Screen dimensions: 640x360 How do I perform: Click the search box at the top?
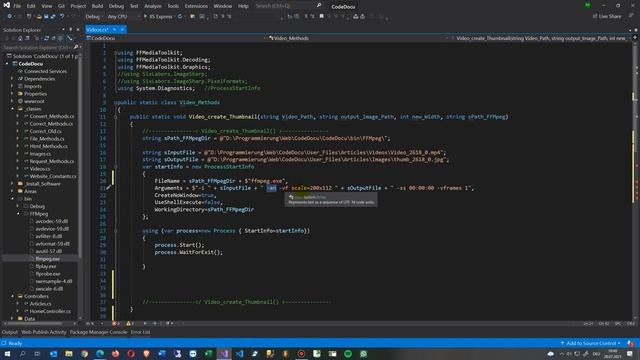coord(288,6)
